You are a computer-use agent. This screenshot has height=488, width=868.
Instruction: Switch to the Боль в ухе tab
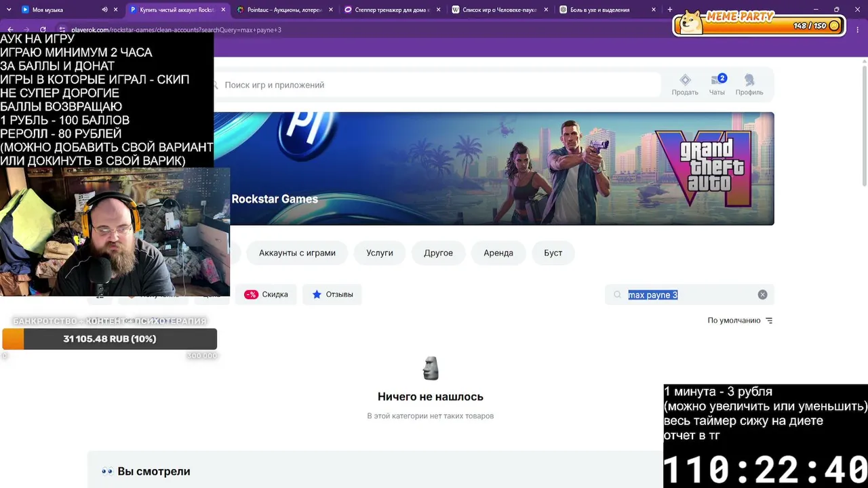coord(608,10)
